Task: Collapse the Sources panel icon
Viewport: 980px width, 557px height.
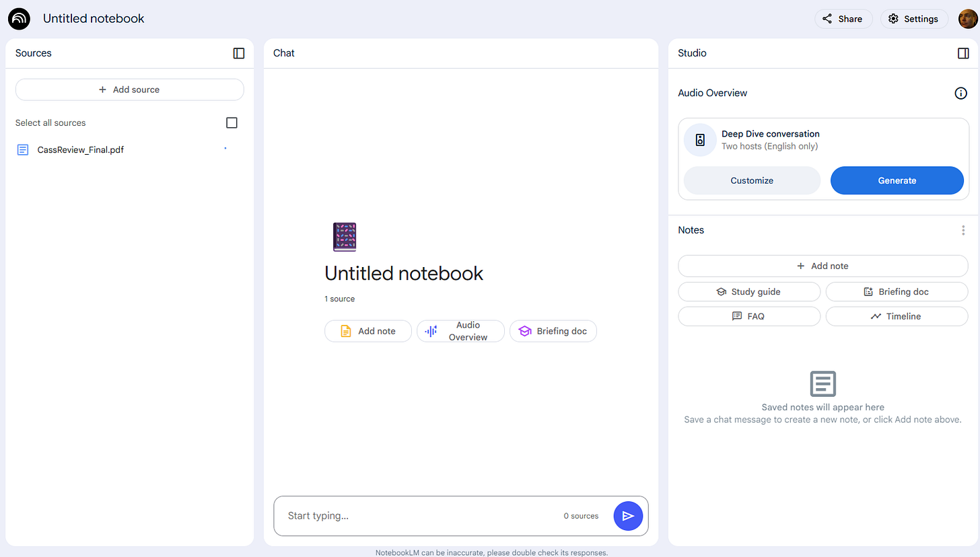Action: (239, 53)
